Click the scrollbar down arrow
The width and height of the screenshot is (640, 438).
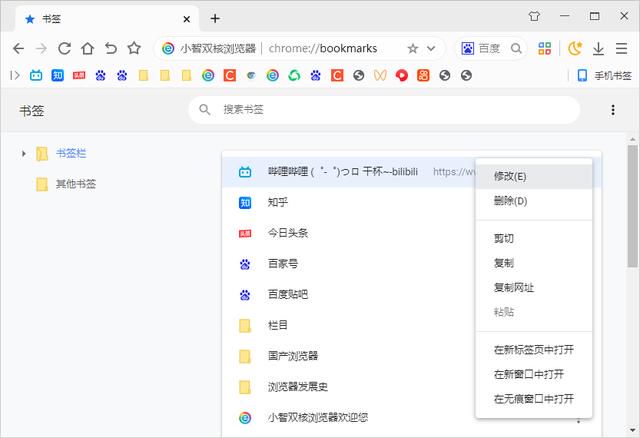click(x=633, y=430)
